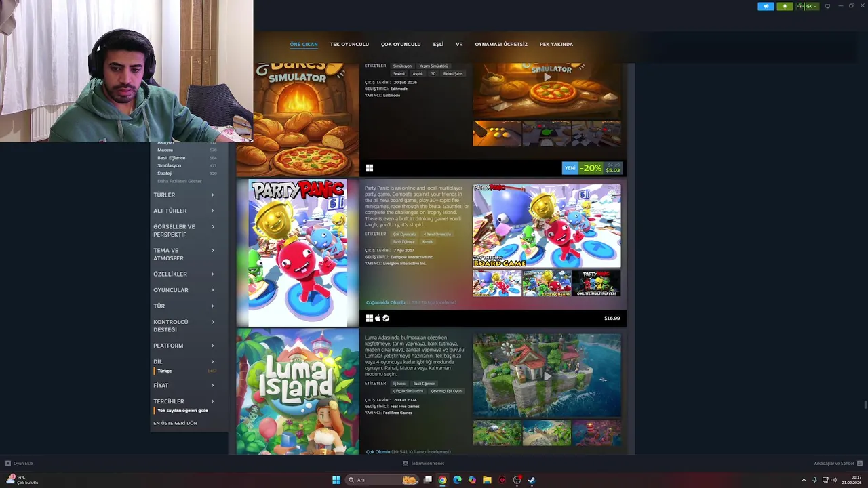The height and width of the screenshot is (488, 868).
Task: Open Bakery Simulator capsule image
Action: tap(298, 120)
